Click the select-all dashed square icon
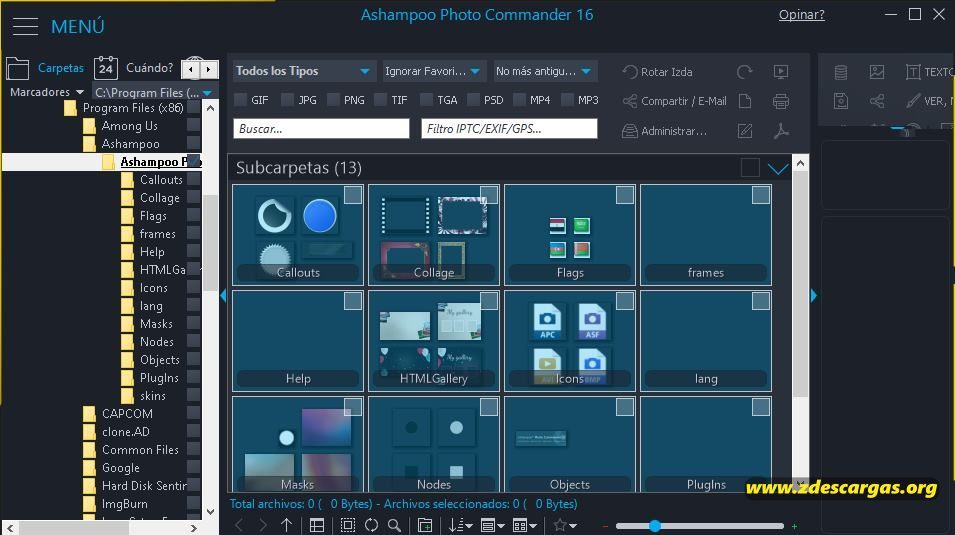This screenshot has height=535, width=955. 348,525
